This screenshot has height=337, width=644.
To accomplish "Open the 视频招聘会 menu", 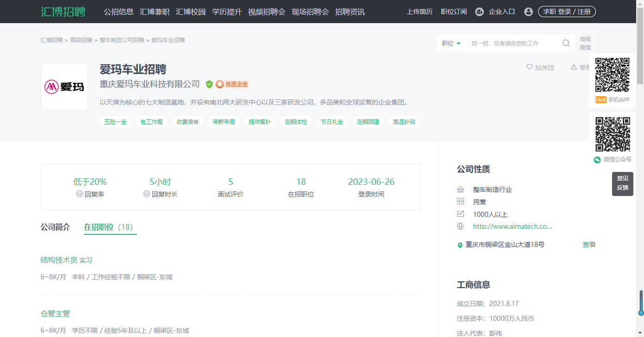I will click(x=266, y=12).
